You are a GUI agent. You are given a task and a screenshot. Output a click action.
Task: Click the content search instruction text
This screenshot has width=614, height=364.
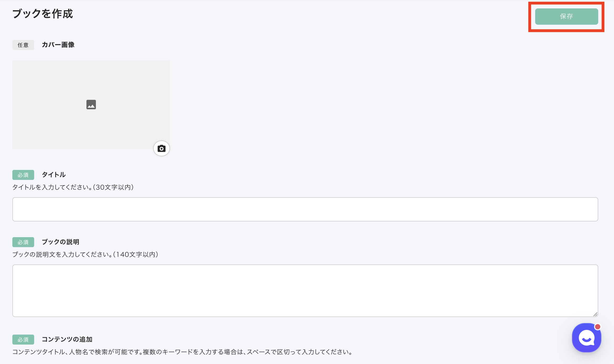point(182,352)
